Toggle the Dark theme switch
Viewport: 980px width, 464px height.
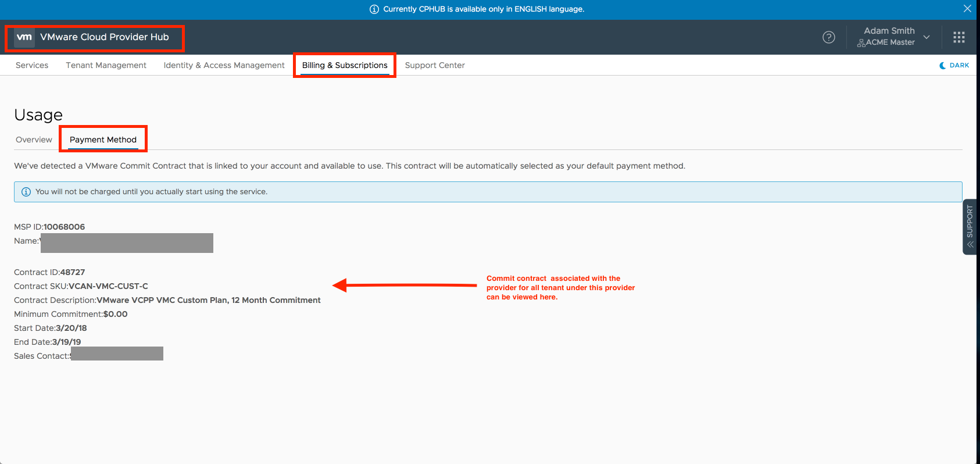coord(954,65)
